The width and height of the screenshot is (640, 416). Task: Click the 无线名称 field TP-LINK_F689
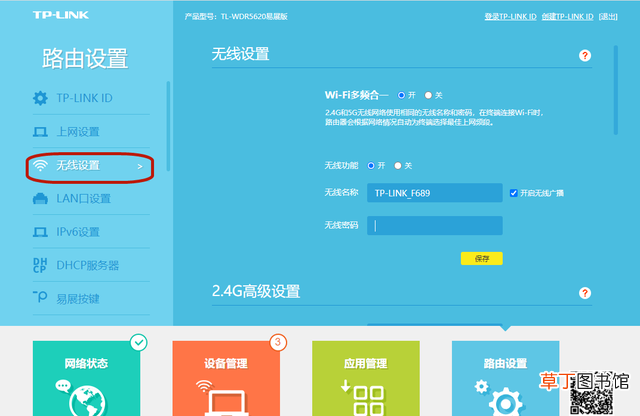[x=435, y=193]
